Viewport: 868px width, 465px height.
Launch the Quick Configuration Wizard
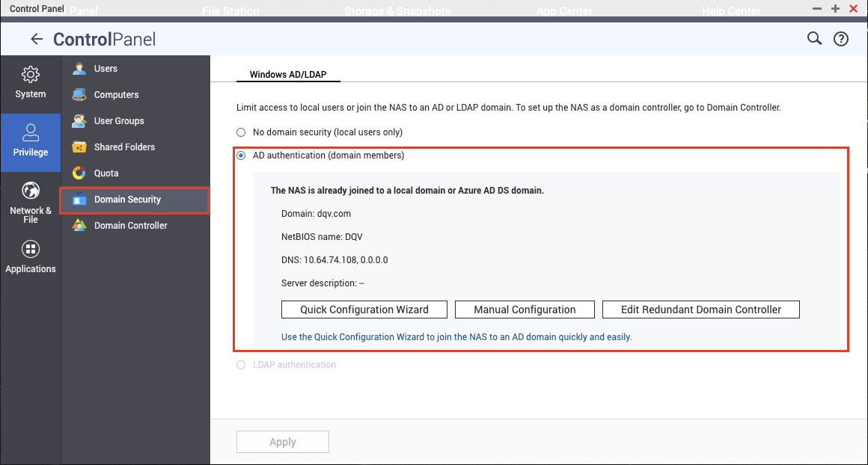[364, 310]
